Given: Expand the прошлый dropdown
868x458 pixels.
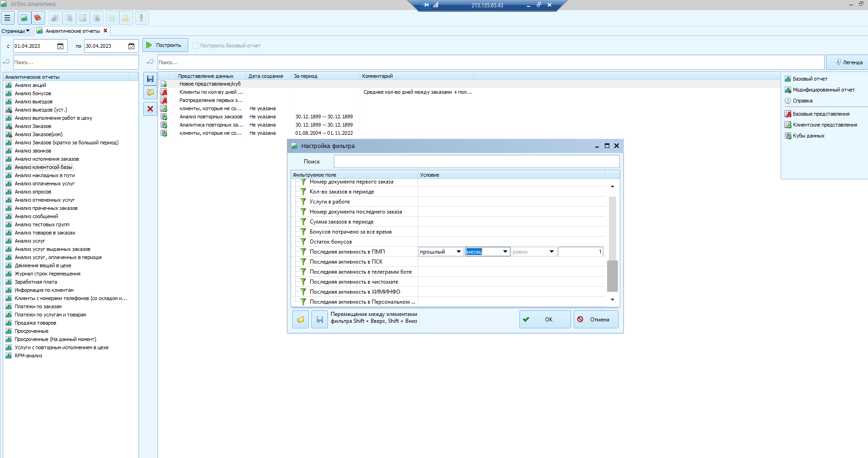Looking at the screenshot, I should (459, 252).
